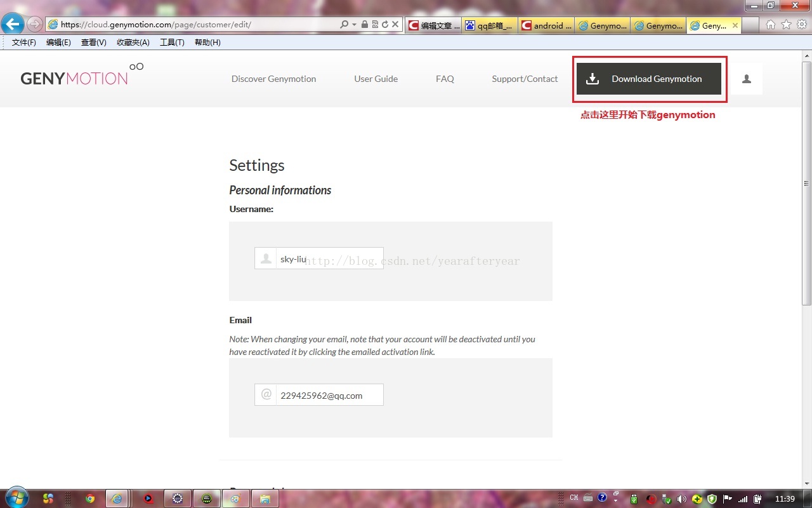The image size is (812, 508).
Task: Switch to the android tab
Action: point(546,25)
